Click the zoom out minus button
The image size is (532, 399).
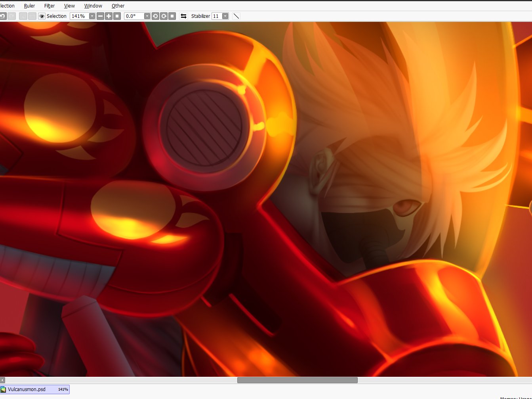pos(100,16)
